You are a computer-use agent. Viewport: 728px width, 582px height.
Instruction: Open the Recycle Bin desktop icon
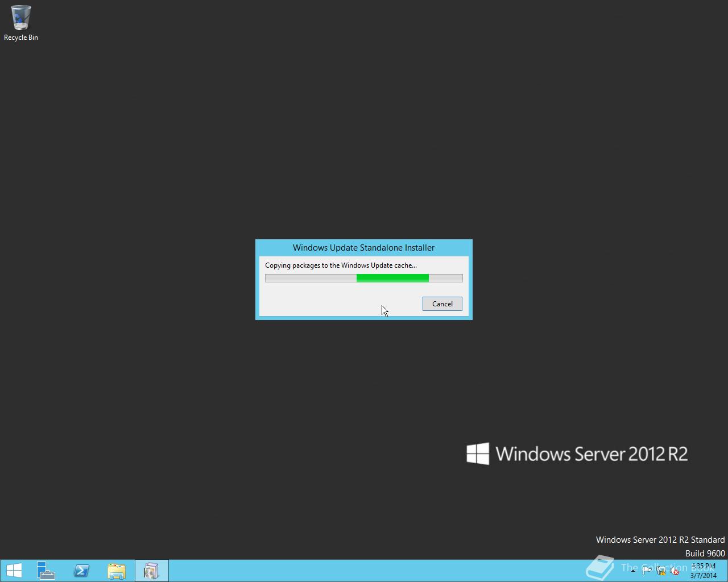tap(21, 23)
